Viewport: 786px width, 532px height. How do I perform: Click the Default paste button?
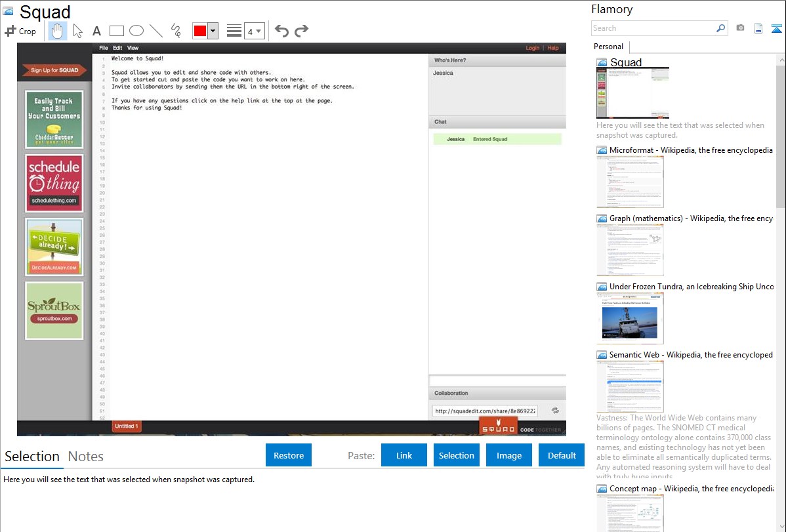[562, 455]
